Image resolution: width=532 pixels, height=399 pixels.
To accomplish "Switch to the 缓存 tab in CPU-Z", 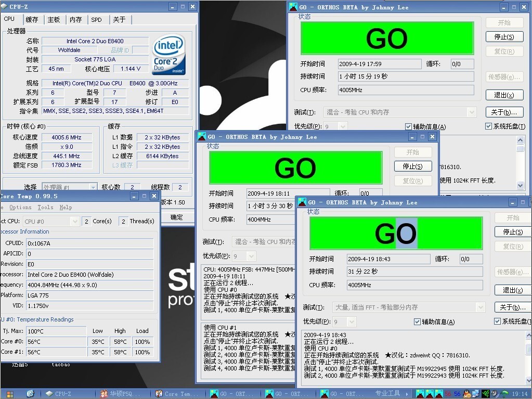I will click(32, 20).
